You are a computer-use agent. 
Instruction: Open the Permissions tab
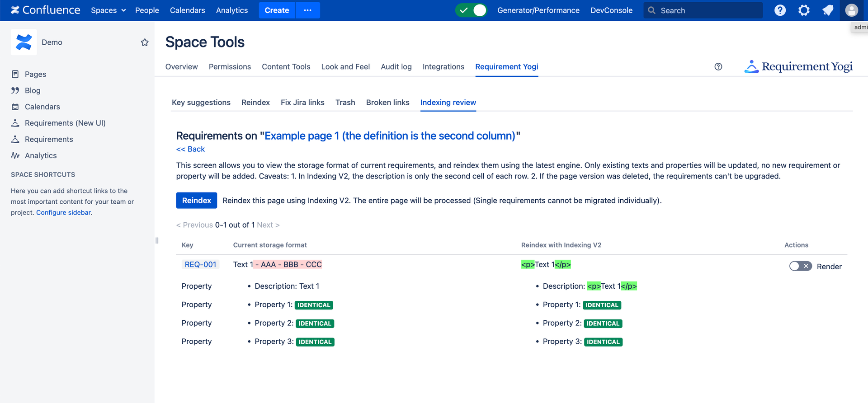[230, 67]
